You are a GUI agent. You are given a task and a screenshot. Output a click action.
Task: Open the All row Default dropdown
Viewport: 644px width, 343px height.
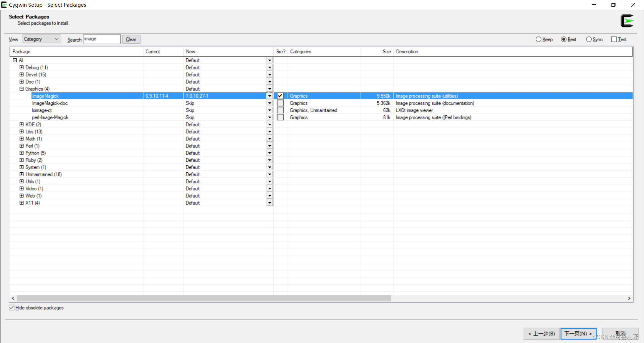[270, 60]
